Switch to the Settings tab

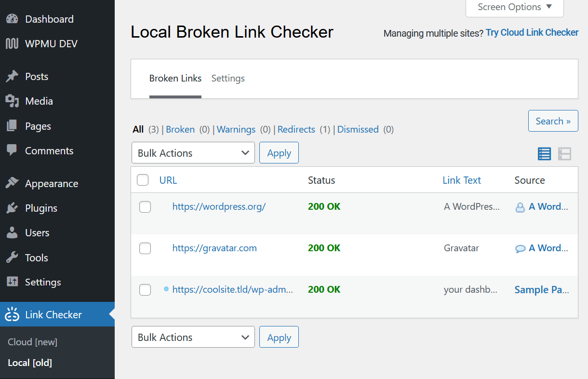(x=228, y=78)
